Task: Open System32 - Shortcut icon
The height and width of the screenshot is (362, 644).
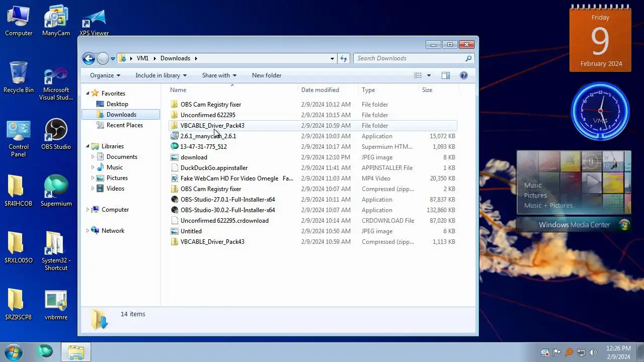Action: point(56,251)
